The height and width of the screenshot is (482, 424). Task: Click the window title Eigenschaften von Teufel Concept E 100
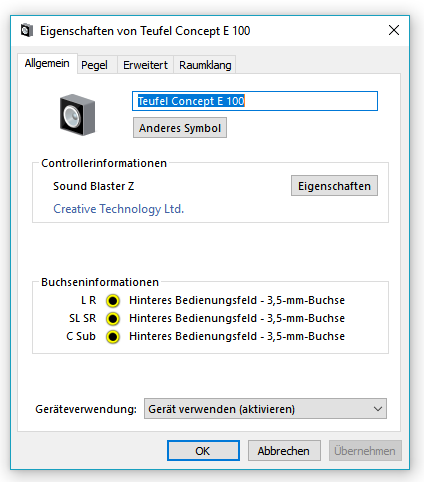tap(145, 31)
